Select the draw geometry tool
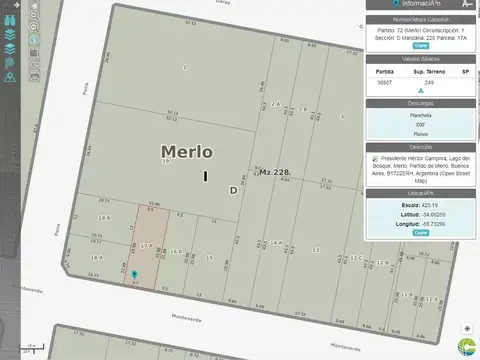Viewport: 480px width, 360px height. pyautogui.click(x=34, y=64)
